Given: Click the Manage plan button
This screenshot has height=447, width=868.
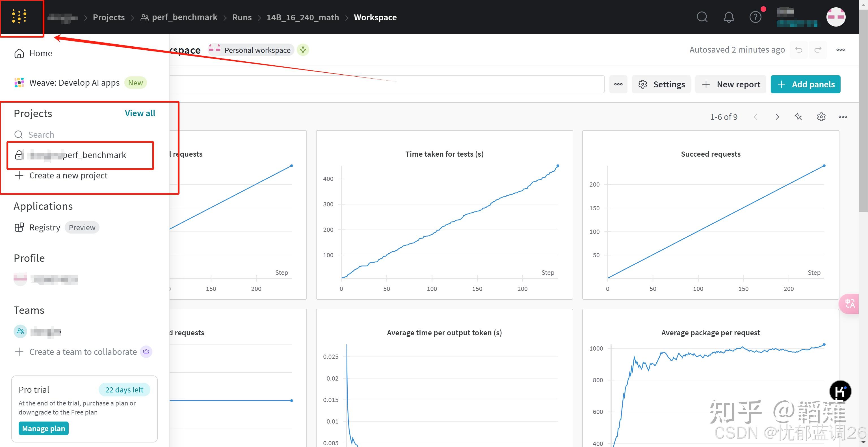Looking at the screenshot, I should pyautogui.click(x=44, y=428).
